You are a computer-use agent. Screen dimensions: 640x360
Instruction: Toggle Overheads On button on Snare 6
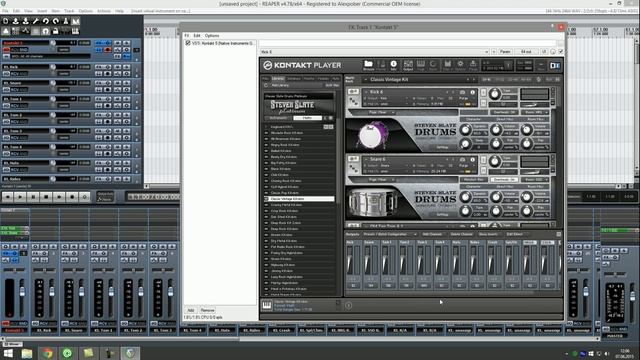(x=504, y=180)
